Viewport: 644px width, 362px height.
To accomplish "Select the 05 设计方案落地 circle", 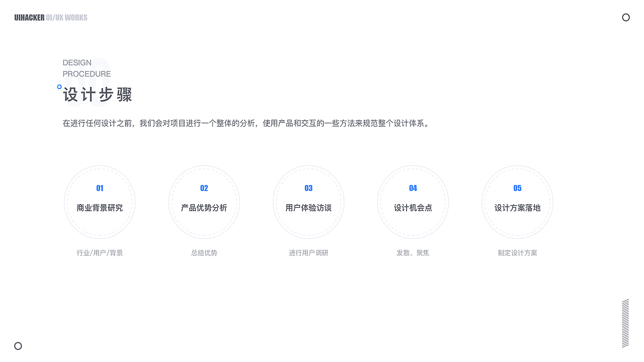I will [517, 202].
